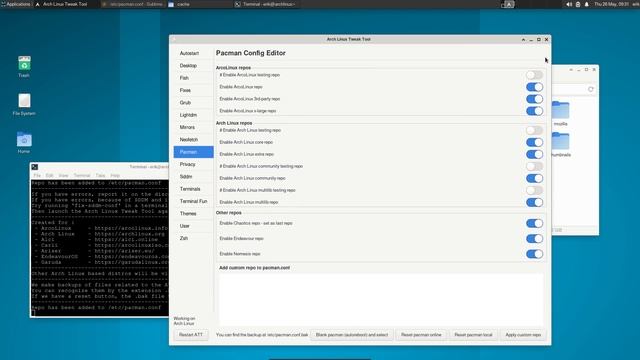This screenshot has width=640, height=360.
Task: Select the Pacman section in the sidebar
Action: point(193,152)
